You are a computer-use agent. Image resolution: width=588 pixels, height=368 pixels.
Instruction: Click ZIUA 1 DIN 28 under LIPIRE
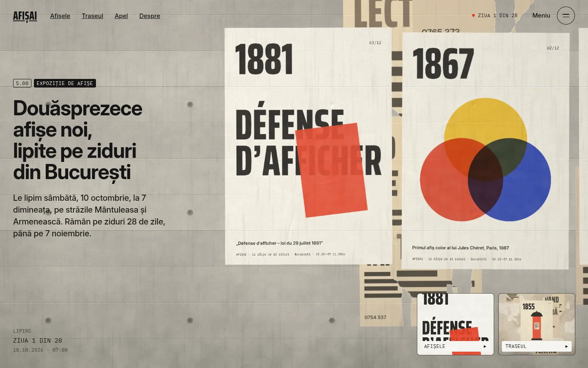(x=38, y=341)
